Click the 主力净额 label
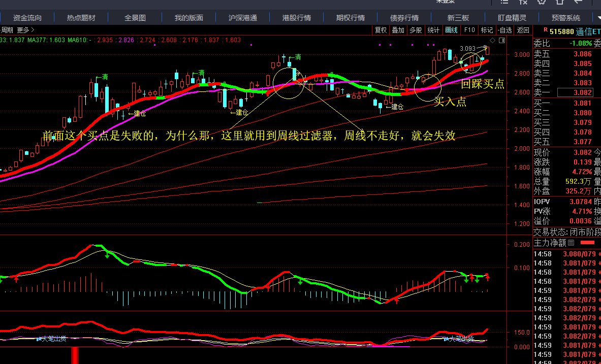The image size is (601, 364). click(x=550, y=243)
